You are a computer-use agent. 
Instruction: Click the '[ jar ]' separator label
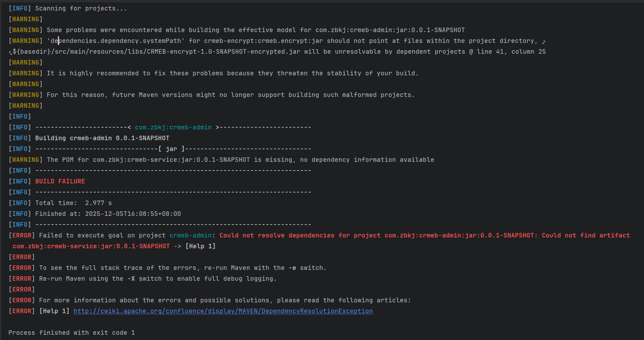coord(171,149)
